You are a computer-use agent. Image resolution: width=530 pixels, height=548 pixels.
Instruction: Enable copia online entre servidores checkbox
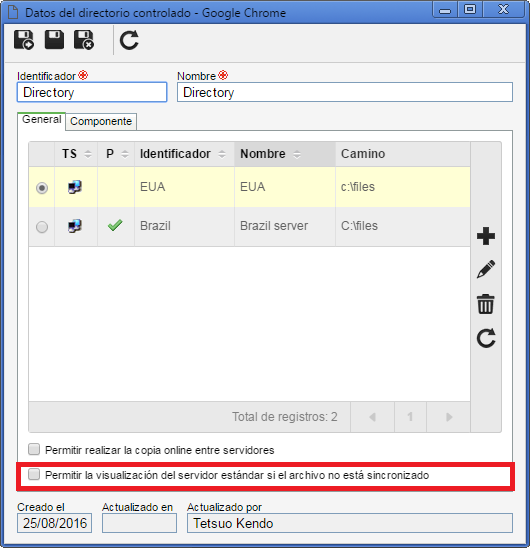34,449
